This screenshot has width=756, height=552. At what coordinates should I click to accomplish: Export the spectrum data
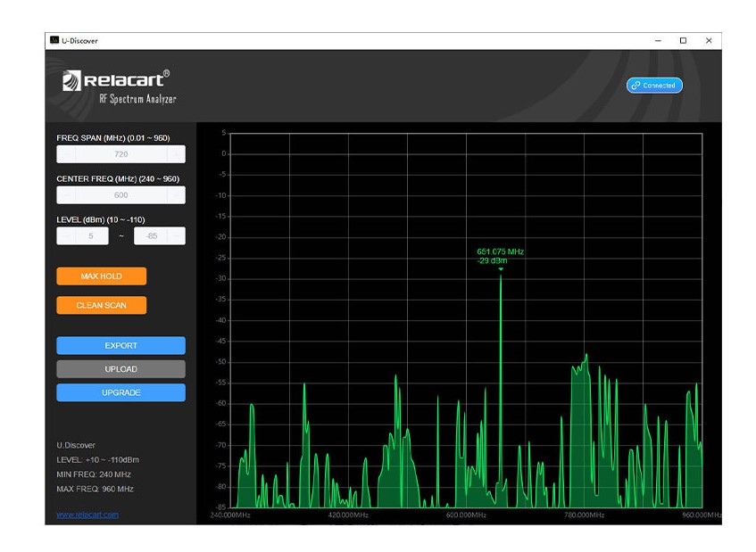pos(120,346)
